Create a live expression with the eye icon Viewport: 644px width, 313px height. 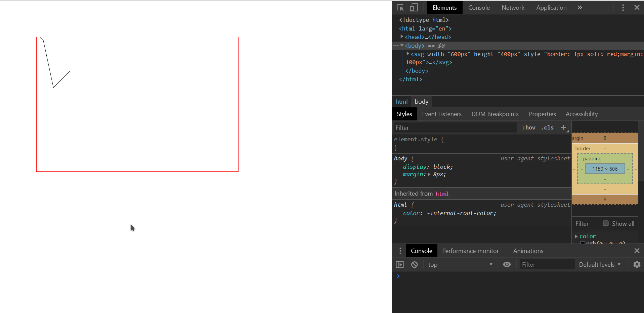(507, 264)
